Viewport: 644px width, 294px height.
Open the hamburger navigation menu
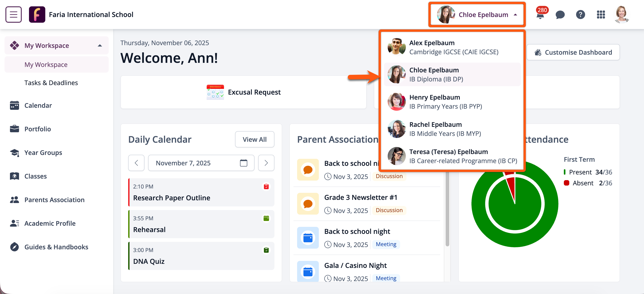pos(14,15)
